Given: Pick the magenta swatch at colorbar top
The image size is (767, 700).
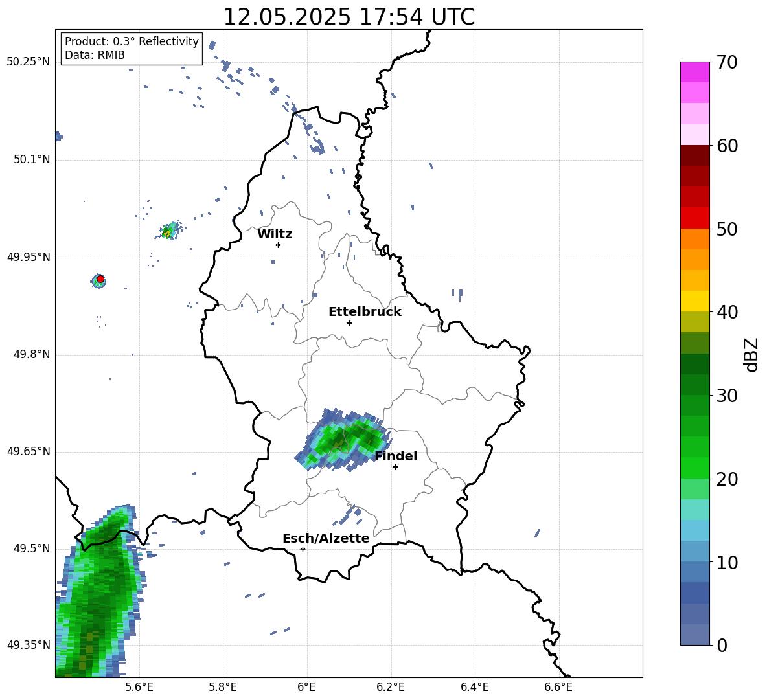Looking at the screenshot, I should [x=694, y=72].
